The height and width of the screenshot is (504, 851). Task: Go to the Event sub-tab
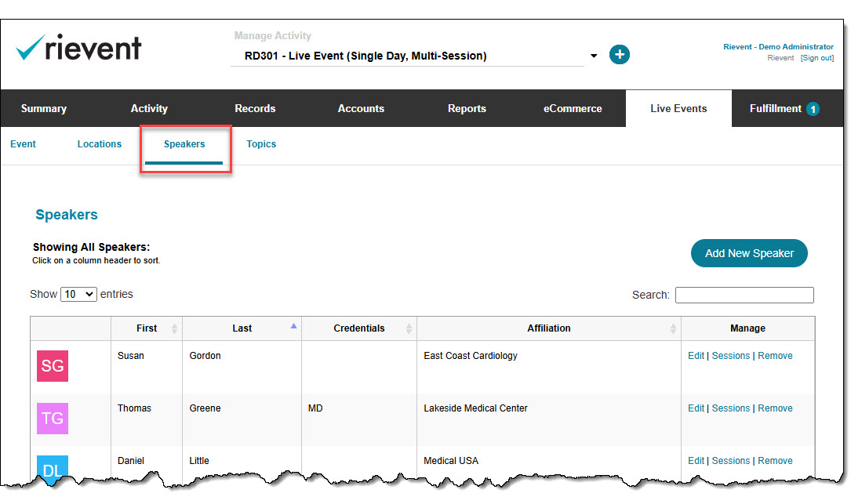pyautogui.click(x=23, y=143)
